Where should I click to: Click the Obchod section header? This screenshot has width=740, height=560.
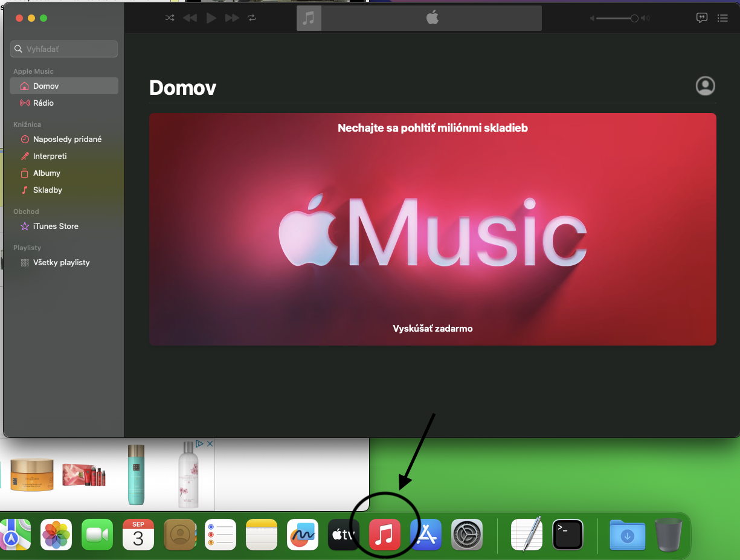pos(26,211)
